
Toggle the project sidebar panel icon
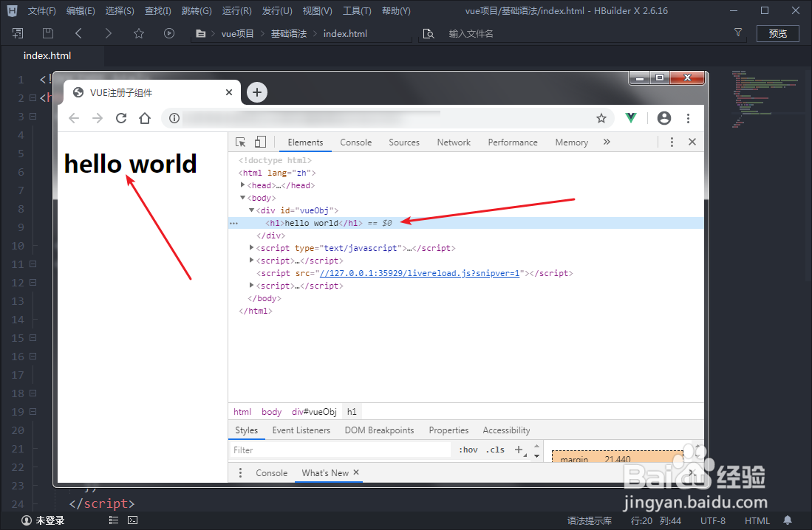(18, 33)
